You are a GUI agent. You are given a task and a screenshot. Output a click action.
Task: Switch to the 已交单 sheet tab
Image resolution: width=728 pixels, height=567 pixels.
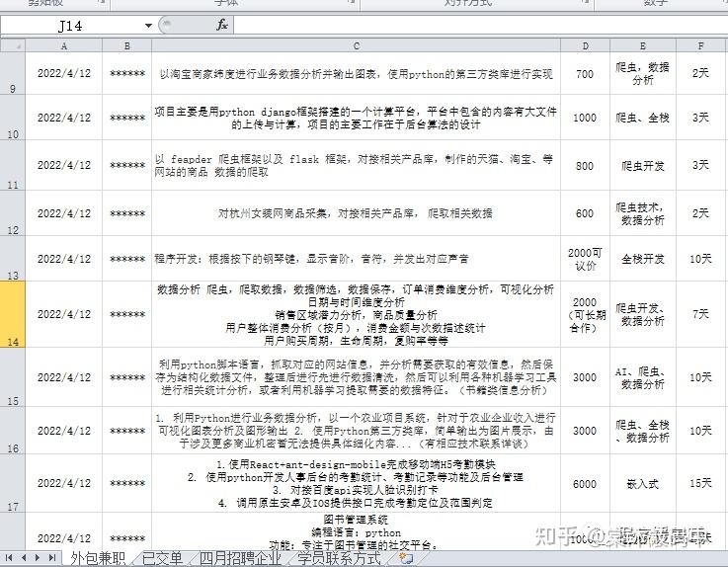162,558
